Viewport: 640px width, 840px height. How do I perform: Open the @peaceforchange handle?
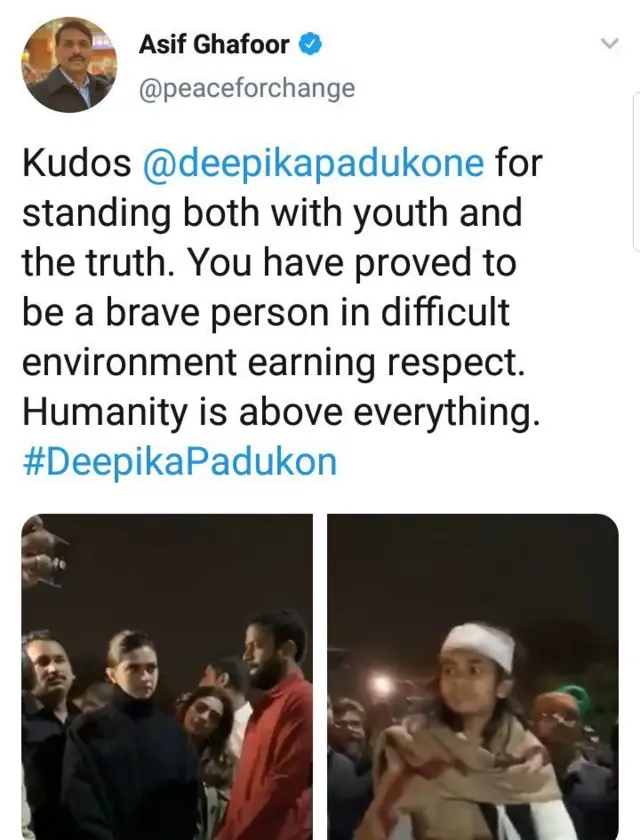click(x=247, y=88)
